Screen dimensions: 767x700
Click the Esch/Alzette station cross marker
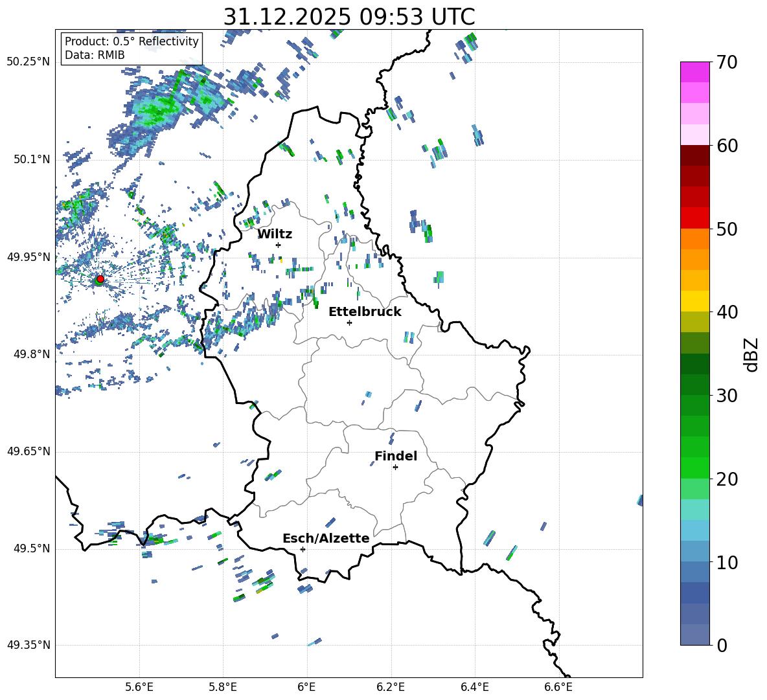(303, 549)
